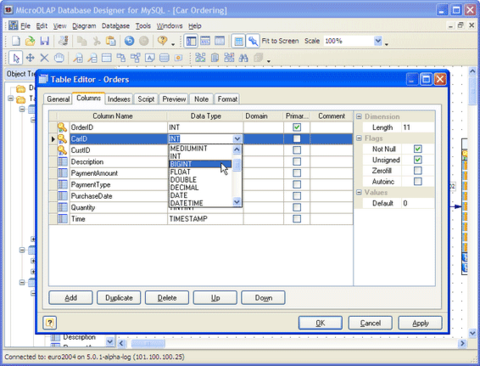Click the binoculars find icon
The width and height of the screenshot is (480, 366).
(243, 58)
